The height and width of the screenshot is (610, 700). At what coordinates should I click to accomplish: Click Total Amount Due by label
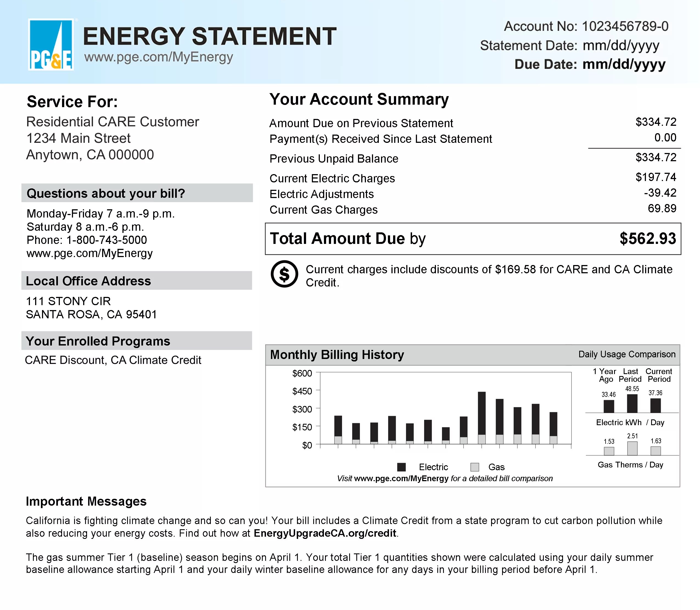pyautogui.click(x=348, y=239)
